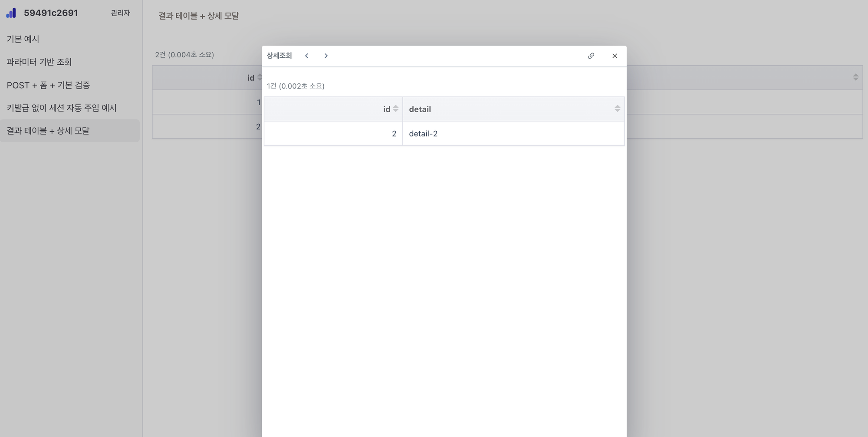Image resolution: width=868 pixels, height=437 pixels.
Task: Select 결과 테이블 + 상세 모달 sidebar item
Action: pos(48,131)
